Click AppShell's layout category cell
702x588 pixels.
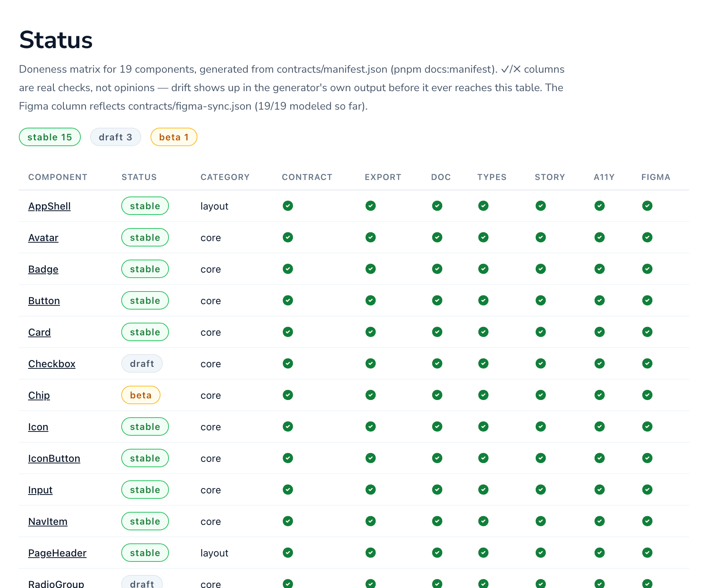(x=214, y=206)
